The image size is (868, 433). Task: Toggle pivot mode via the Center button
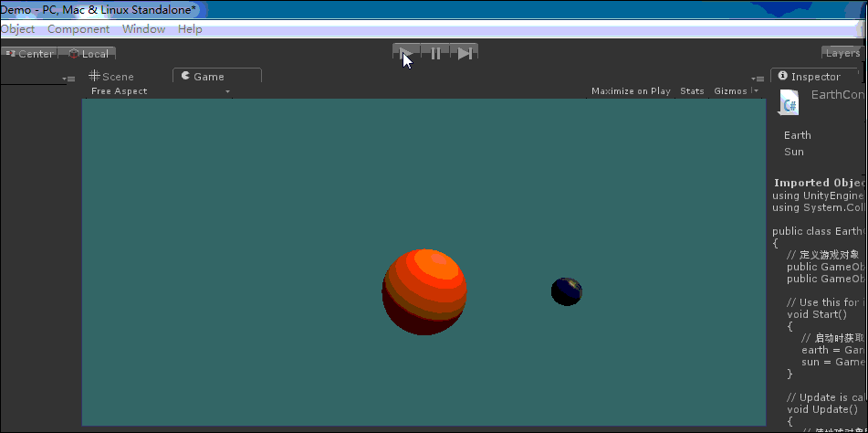tap(29, 54)
